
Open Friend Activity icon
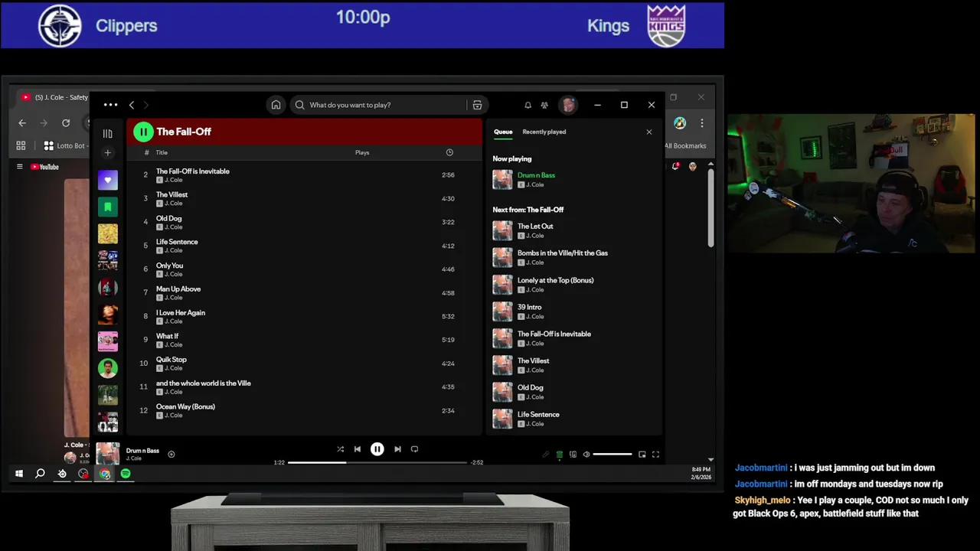pos(544,105)
